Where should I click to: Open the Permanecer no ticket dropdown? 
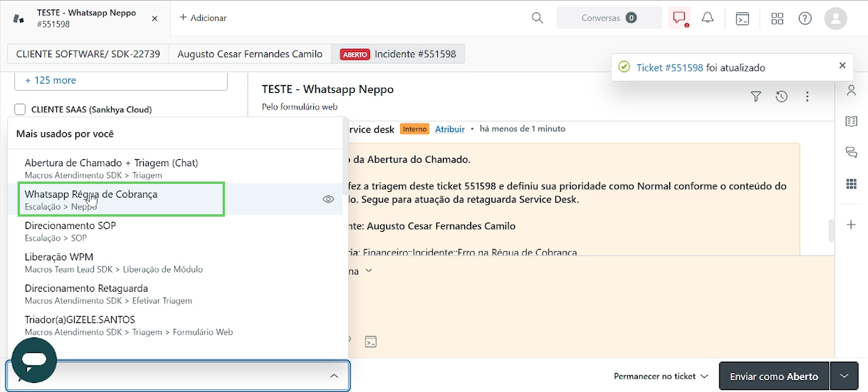coord(661,376)
